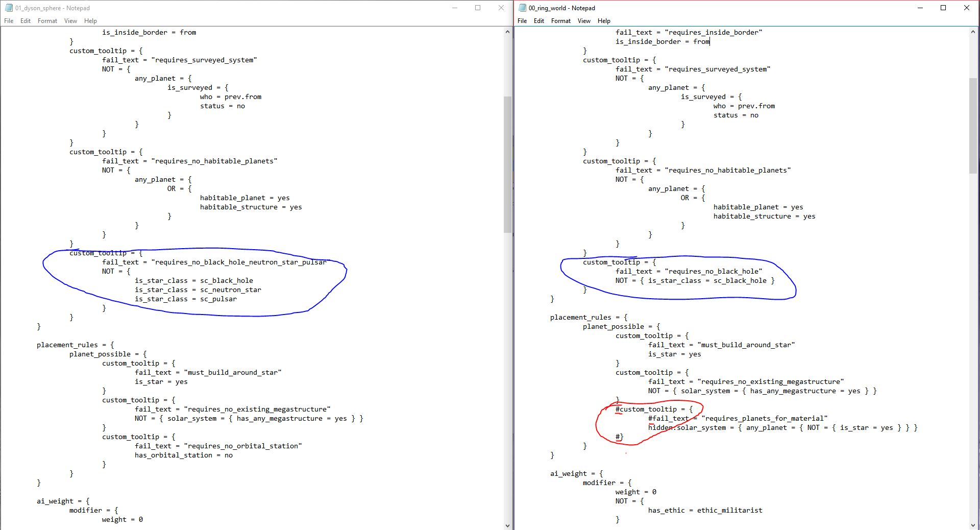Maximize the 01_dyson_sphere Notepad window
The height and width of the screenshot is (530, 980).
coord(478,8)
